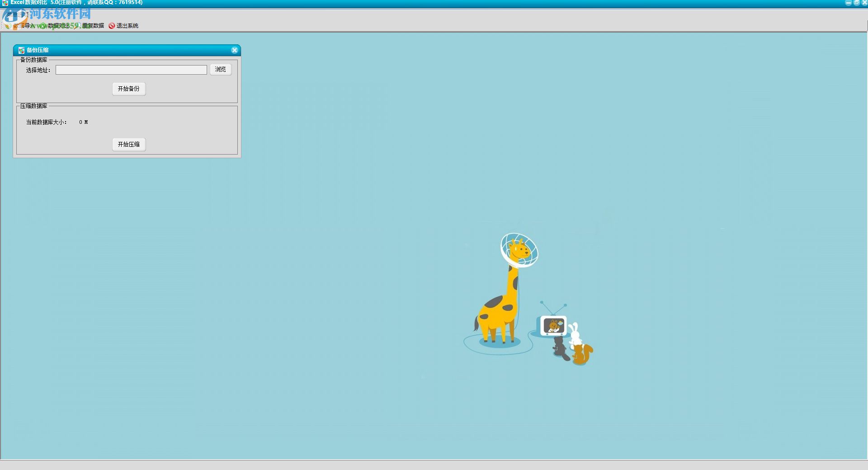Close the 备份压缩 dialog
This screenshot has width=868, height=470.
pos(234,50)
